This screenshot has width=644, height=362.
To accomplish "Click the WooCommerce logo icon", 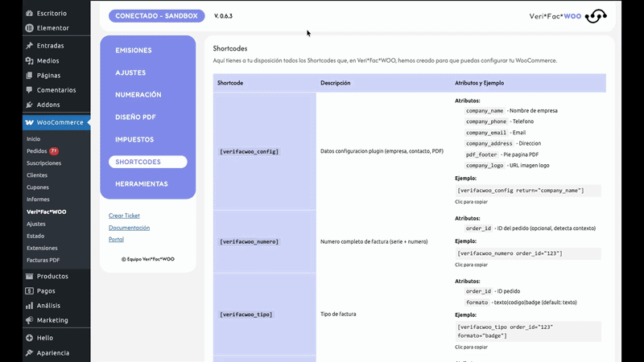I will tap(29, 122).
